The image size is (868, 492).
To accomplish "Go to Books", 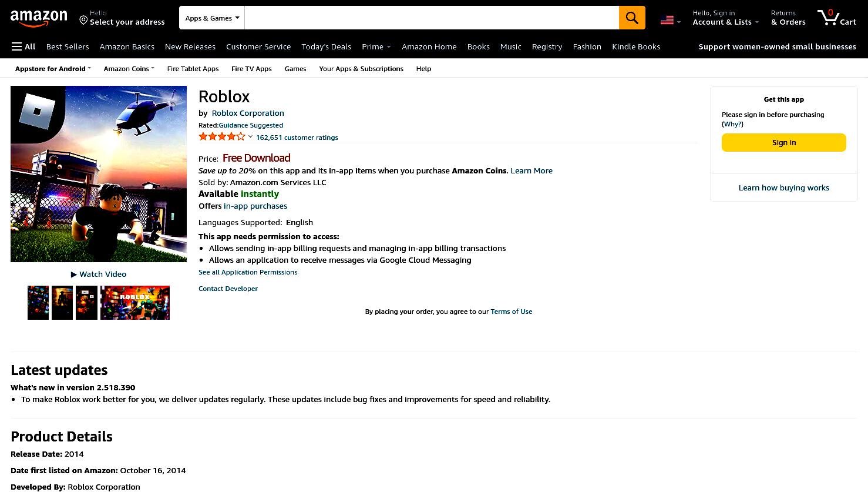I will (479, 46).
